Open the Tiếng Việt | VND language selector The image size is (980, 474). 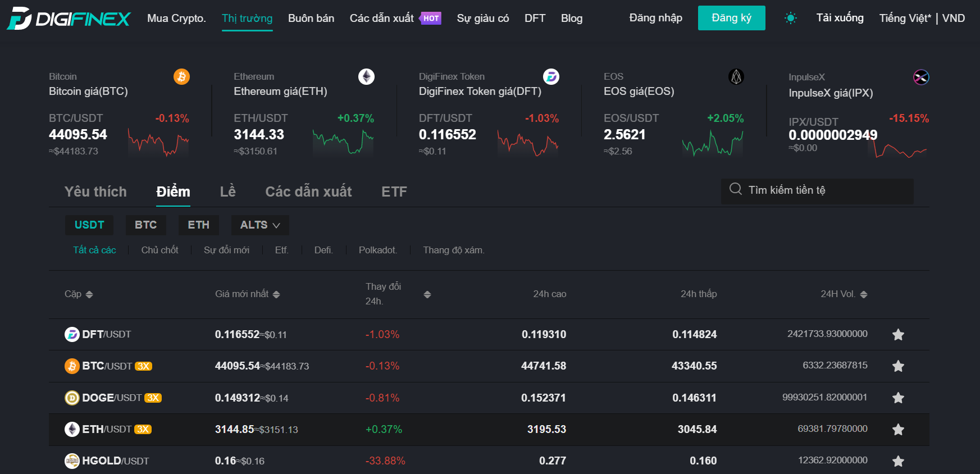click(922, 18)
